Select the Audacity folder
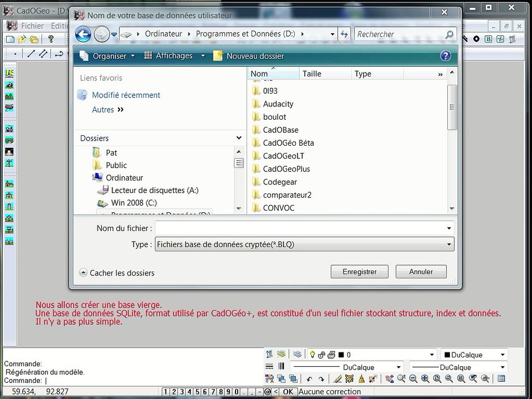 coord(278,104)
